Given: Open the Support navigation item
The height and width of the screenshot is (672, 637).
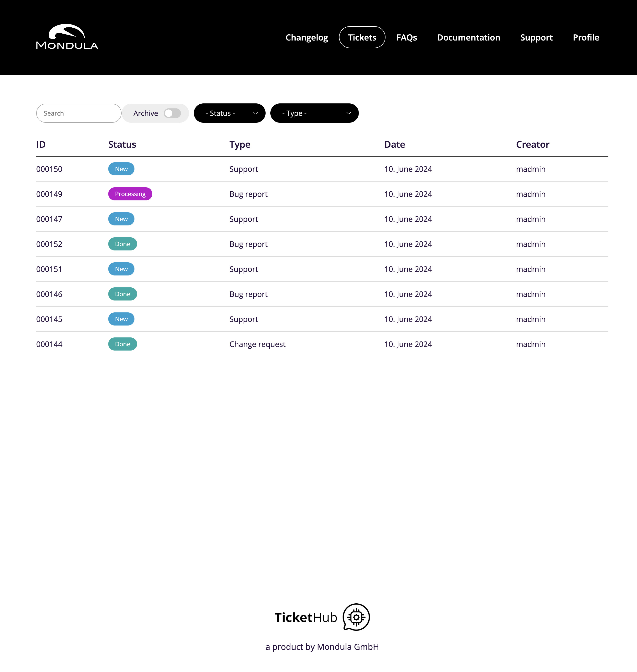Looking at the screenshot, I should 536,37.
